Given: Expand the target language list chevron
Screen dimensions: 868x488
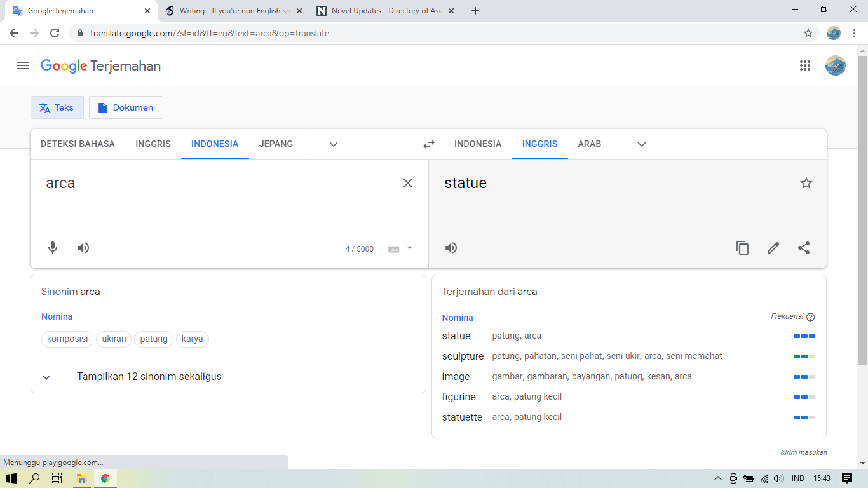Looking at the screenshot, I should (642, 144).
